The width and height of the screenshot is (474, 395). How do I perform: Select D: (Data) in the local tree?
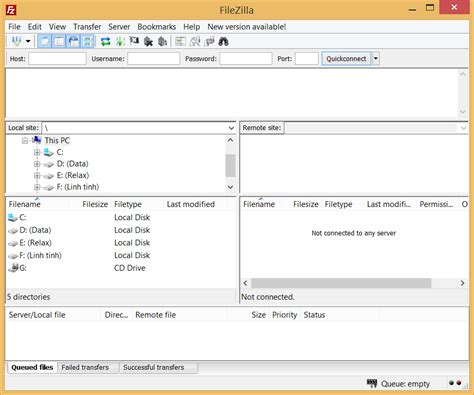point(73,164)
